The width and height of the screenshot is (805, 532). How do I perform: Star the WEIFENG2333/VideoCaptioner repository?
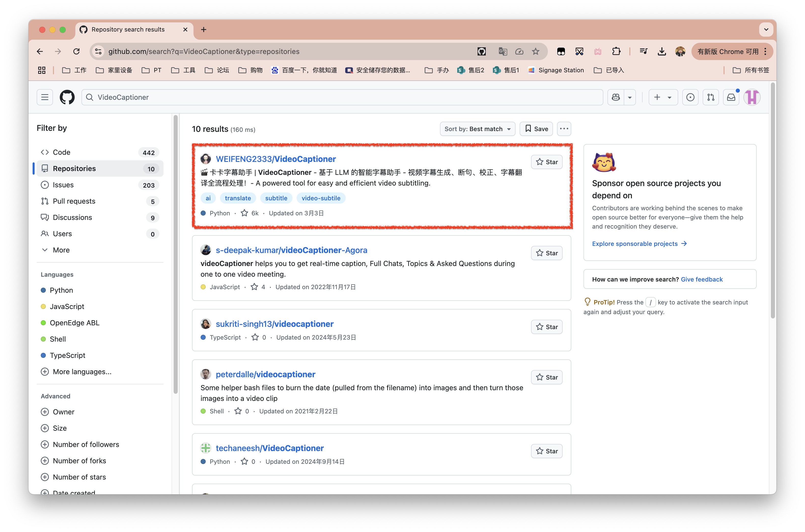(x=547, y=162)
